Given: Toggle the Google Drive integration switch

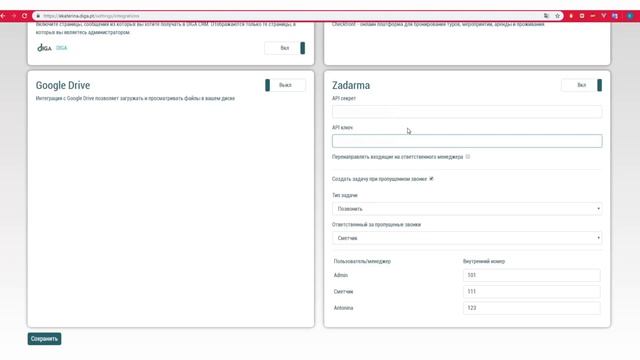Looking at the screenshot, I should (285, 85).
